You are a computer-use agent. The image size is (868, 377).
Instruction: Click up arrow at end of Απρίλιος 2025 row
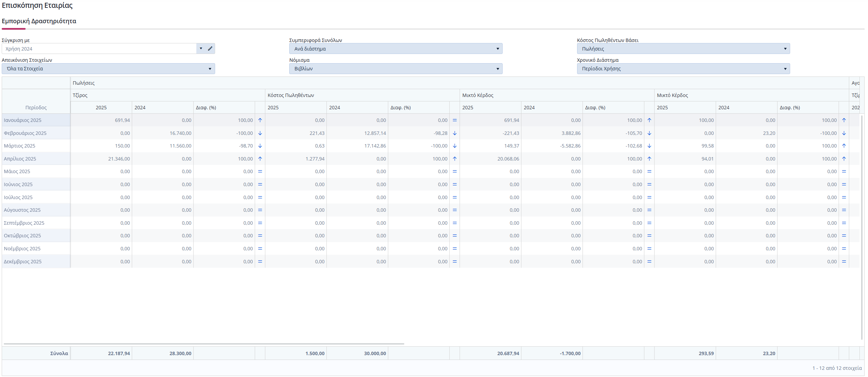click(x=844, y=159)
